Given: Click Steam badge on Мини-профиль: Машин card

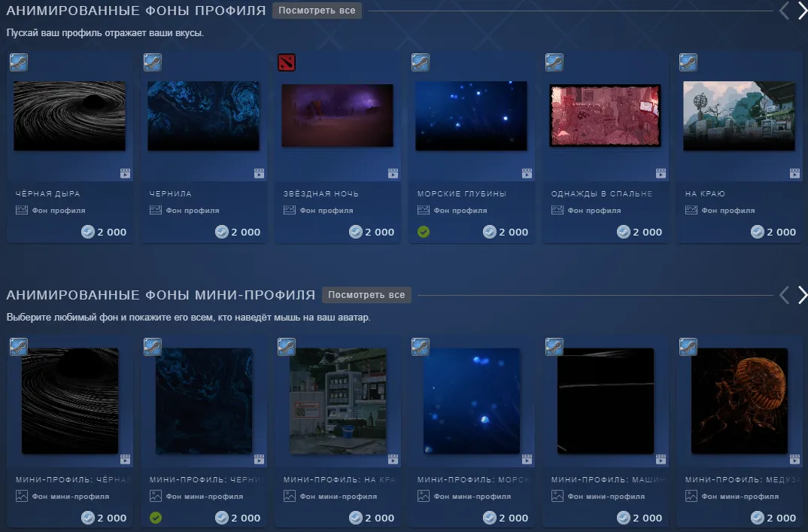Looking at the screenshot, I should pyautogui.click(x=554, y=347).
